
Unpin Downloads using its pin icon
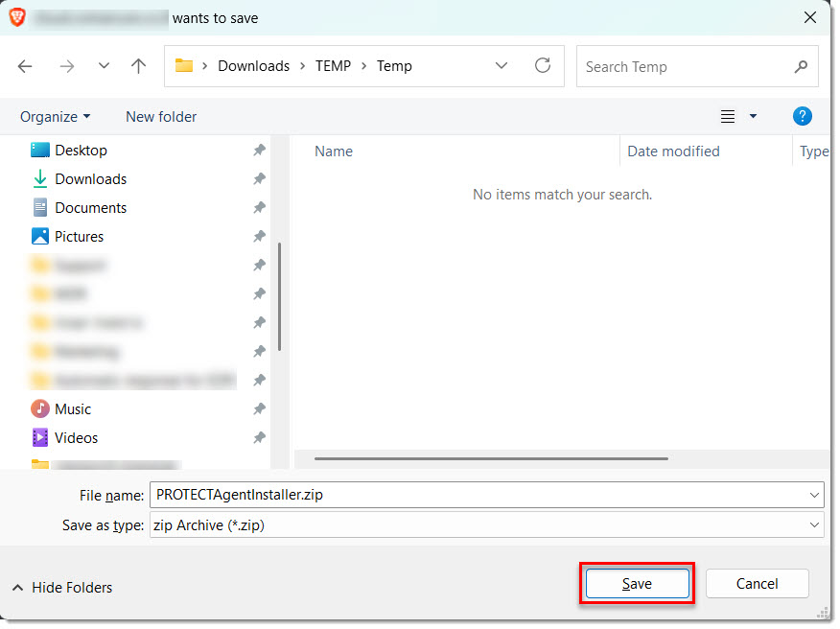pos(261,180)
